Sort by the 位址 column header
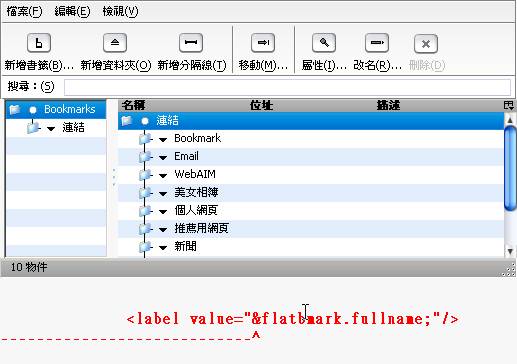 click(x=262, y=105)
